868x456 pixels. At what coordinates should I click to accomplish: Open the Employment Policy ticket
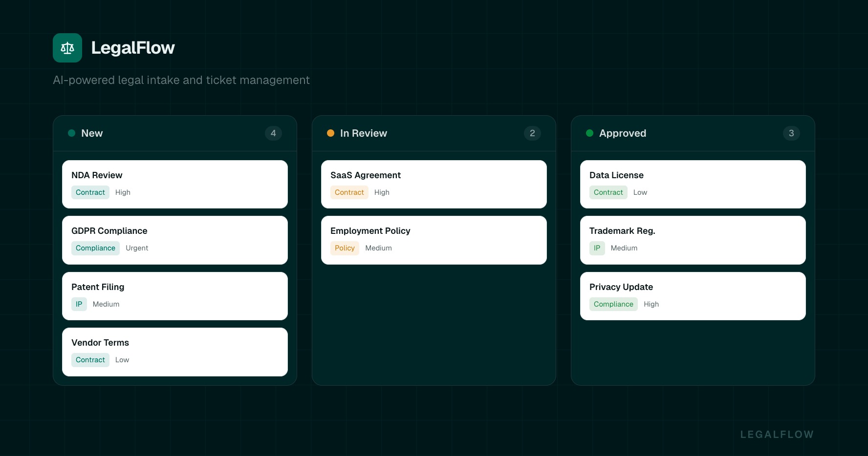tap(434, 240)
